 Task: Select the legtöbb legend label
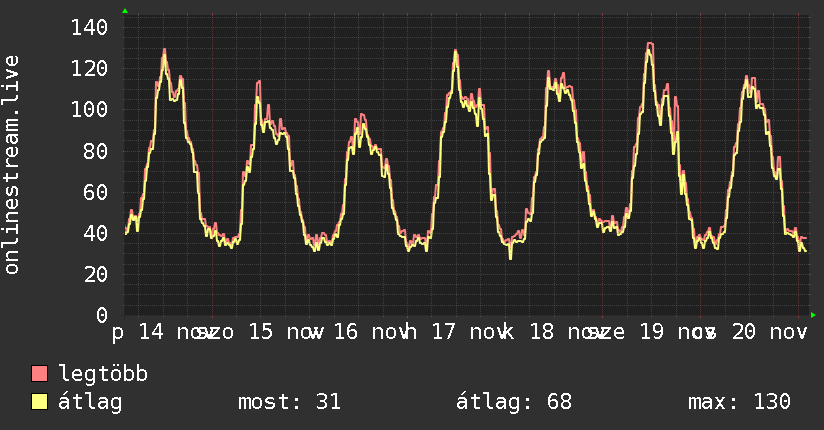[x=103, y=374]
